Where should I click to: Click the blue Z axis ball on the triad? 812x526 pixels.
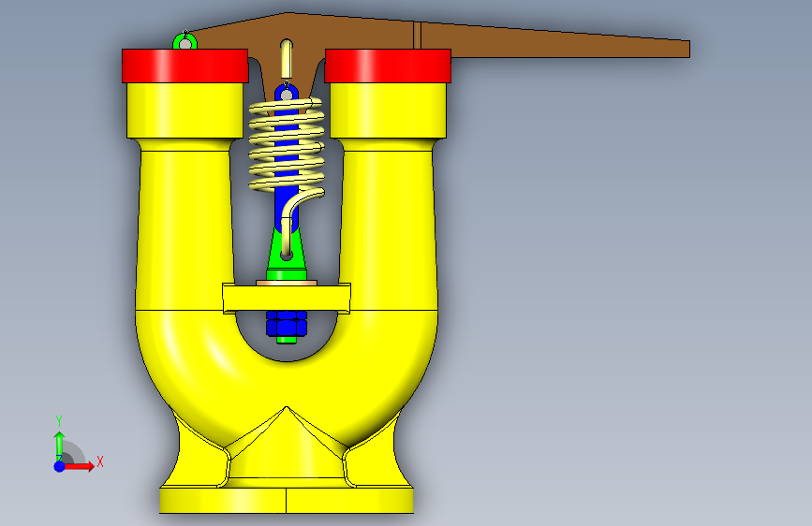[60, 466]
